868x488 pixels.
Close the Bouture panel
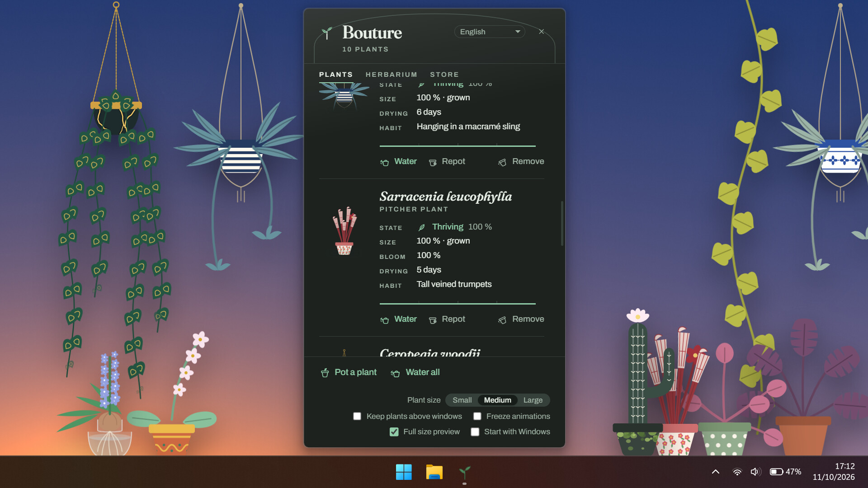coord(542,32)
